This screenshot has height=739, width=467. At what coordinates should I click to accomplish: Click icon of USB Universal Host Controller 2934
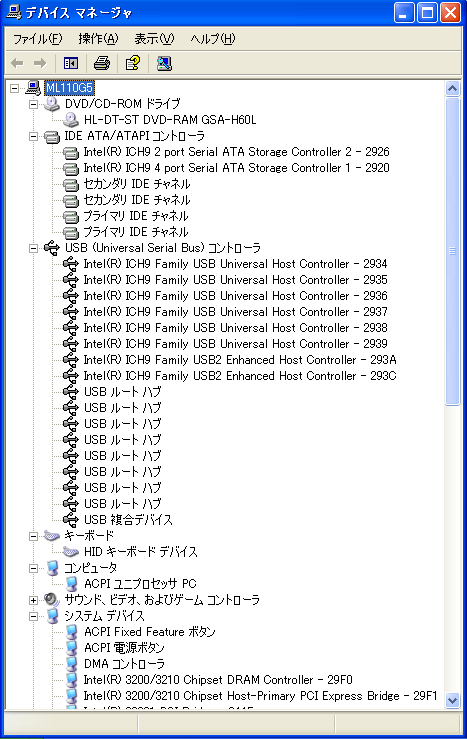tap(71, 263)
